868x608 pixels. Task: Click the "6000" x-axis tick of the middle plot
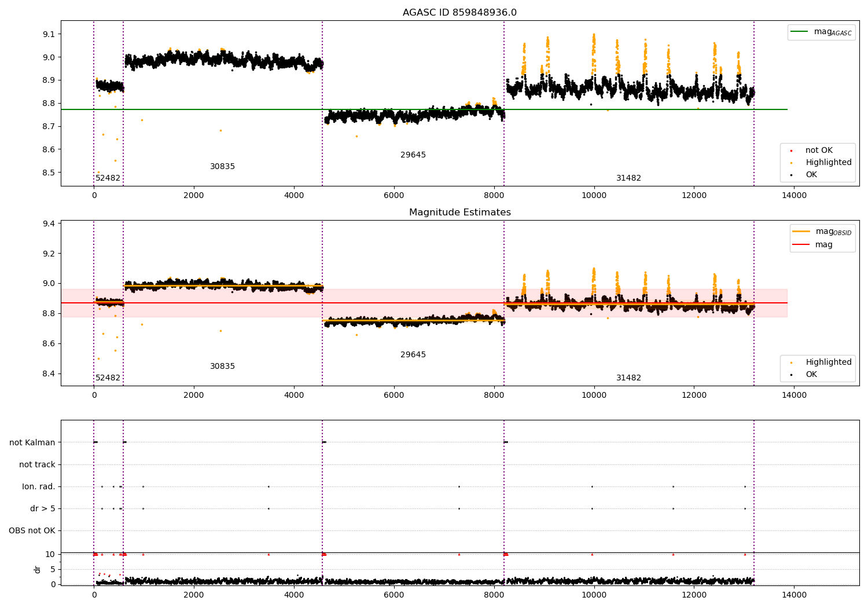point(393,395)
